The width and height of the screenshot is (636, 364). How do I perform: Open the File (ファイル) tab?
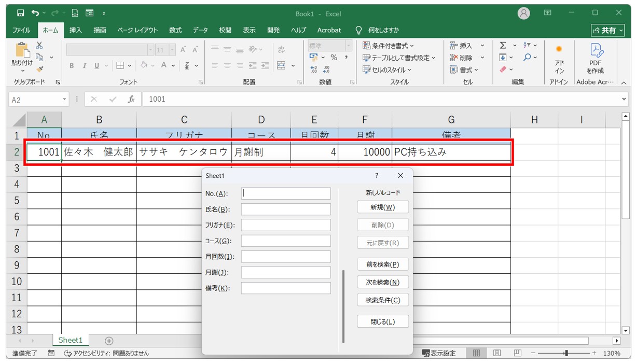click(21, 30)
